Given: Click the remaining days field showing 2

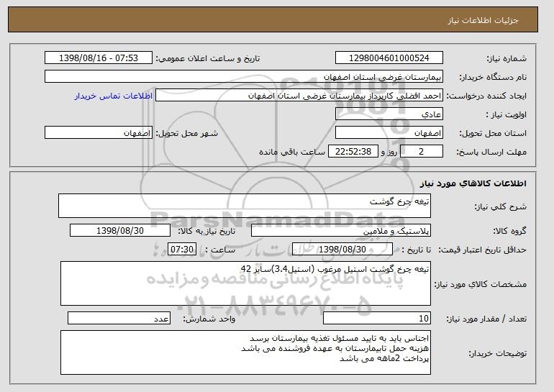Looking at the screenshot, I should click(x=421, y=152).
